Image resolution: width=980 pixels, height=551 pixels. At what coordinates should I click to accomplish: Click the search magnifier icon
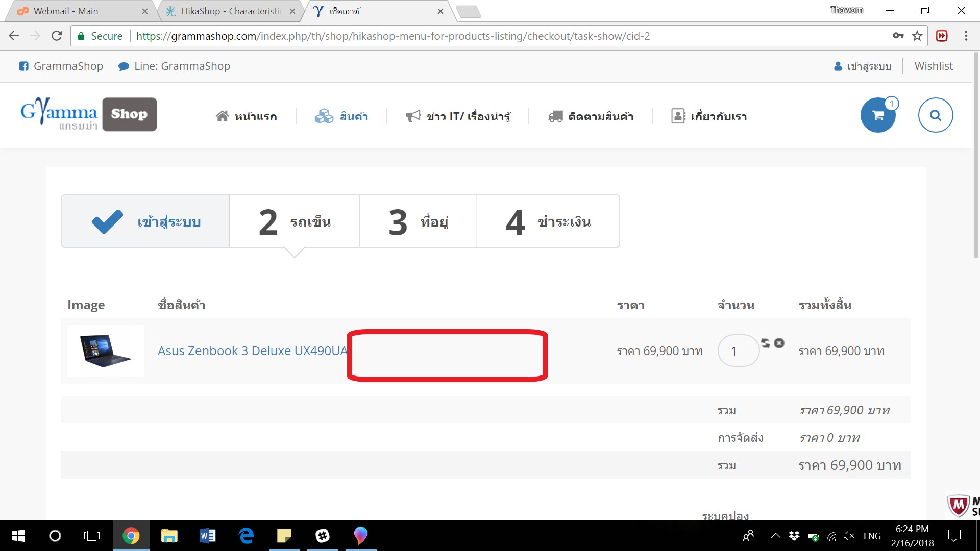coord(935,115)
